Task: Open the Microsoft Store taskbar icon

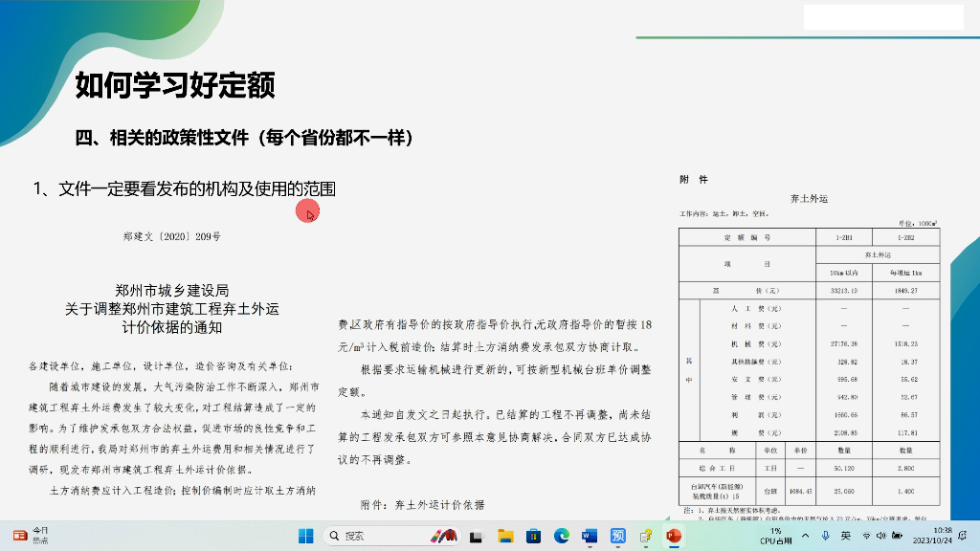Action: click(x=533, y=536)
